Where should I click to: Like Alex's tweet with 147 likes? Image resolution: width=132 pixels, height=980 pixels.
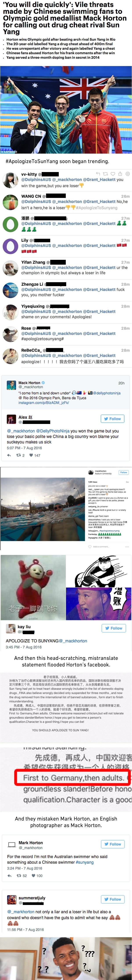(32, 455)
